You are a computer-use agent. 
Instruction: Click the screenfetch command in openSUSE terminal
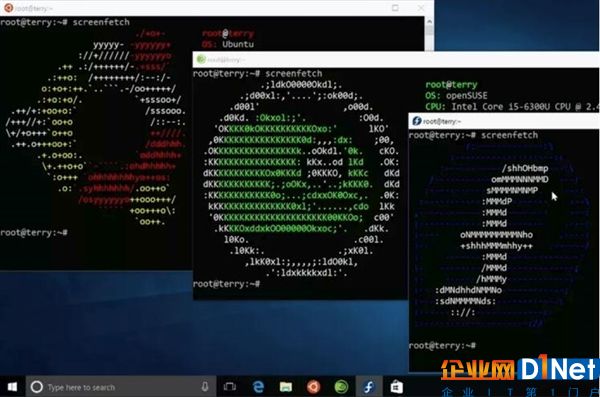pos(293,74)
